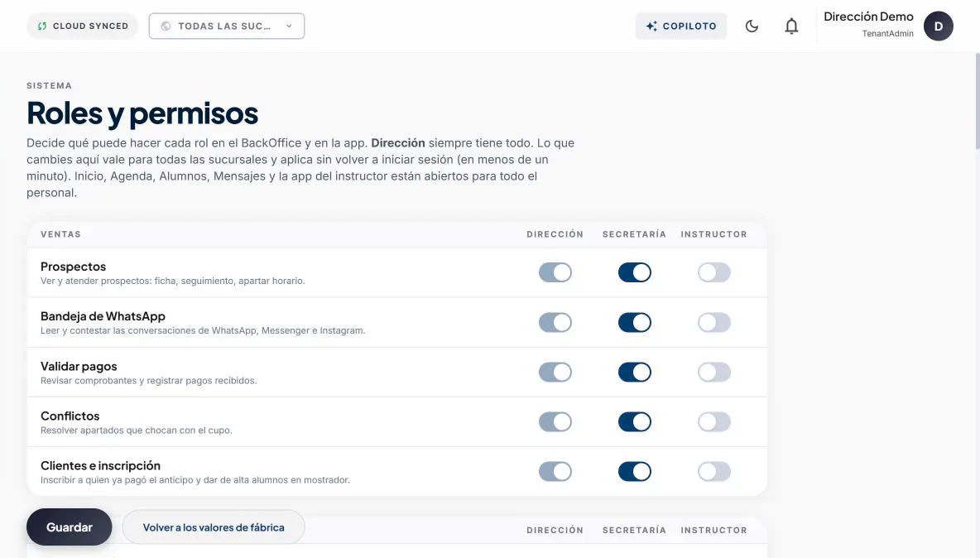Click the Dirección Demo account name
980x558 pixels.
(868, 17)
